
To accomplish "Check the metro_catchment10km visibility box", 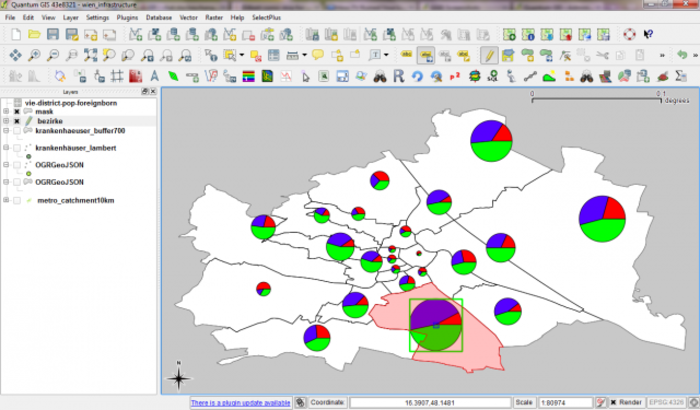I will (17, 201).
